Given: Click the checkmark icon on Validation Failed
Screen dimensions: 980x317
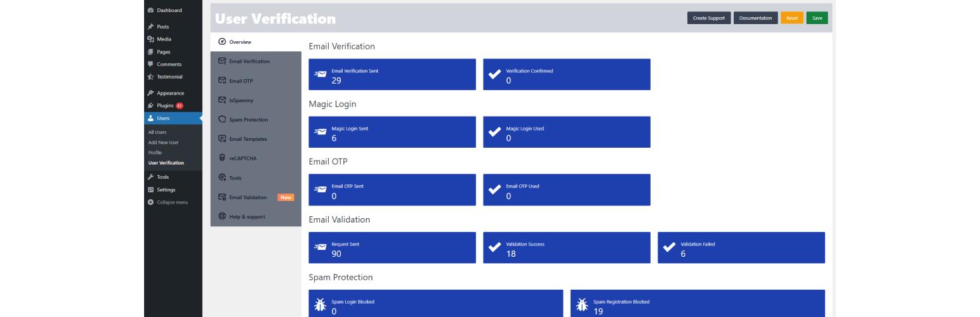Looking at the screenshot, I should [x=669, y=247].
